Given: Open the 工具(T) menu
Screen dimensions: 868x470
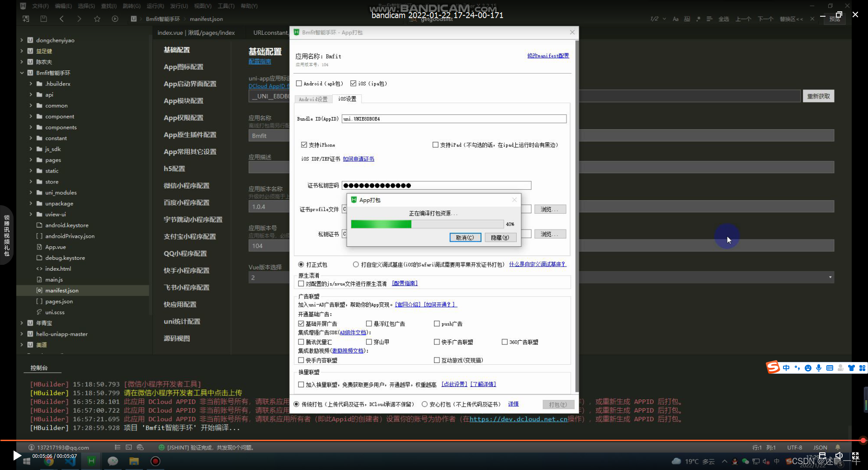Looking at the screenshot, I should click(x=226, y=6).
